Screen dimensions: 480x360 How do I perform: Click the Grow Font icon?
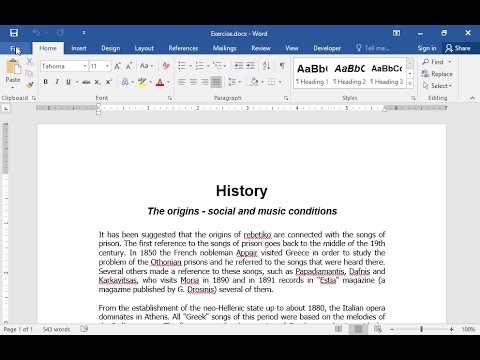(x=118, y=66)
